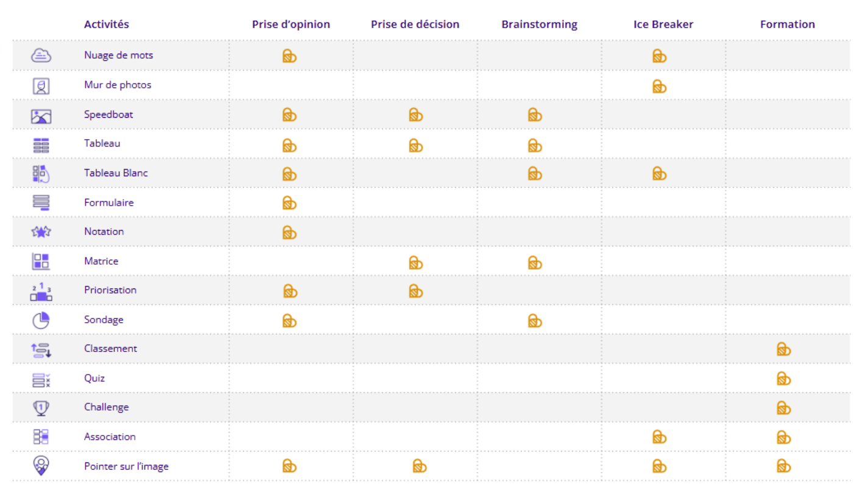Click Quiz Formation marker
The image size is (868, 485).
click(x=783, y=379)
